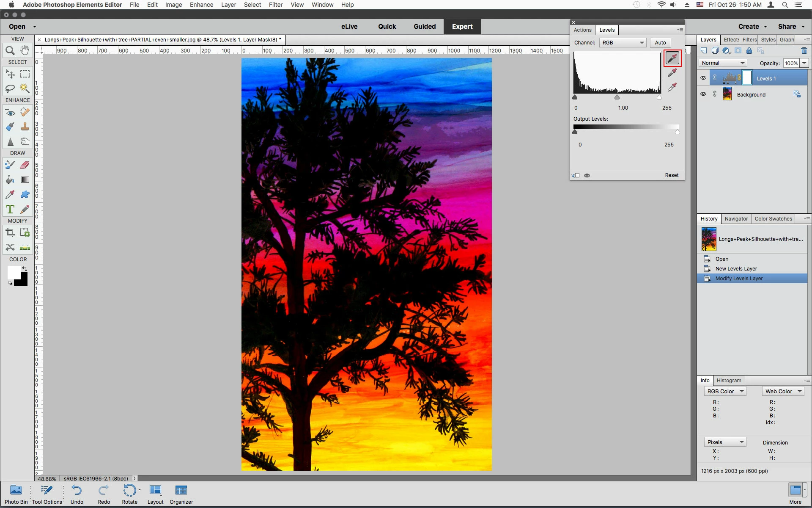Select the Zoom tool in toolbox
The width and height of the screenshot is (812, 508).
pyautogui.click(x=10, y=51)
